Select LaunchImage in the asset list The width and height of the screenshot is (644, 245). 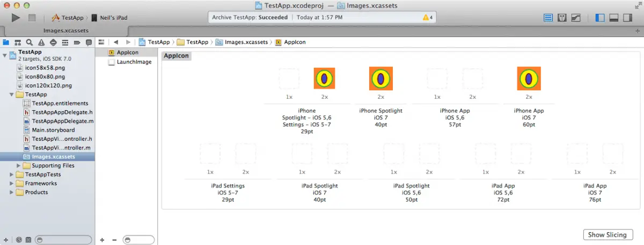tap(133, 62)
